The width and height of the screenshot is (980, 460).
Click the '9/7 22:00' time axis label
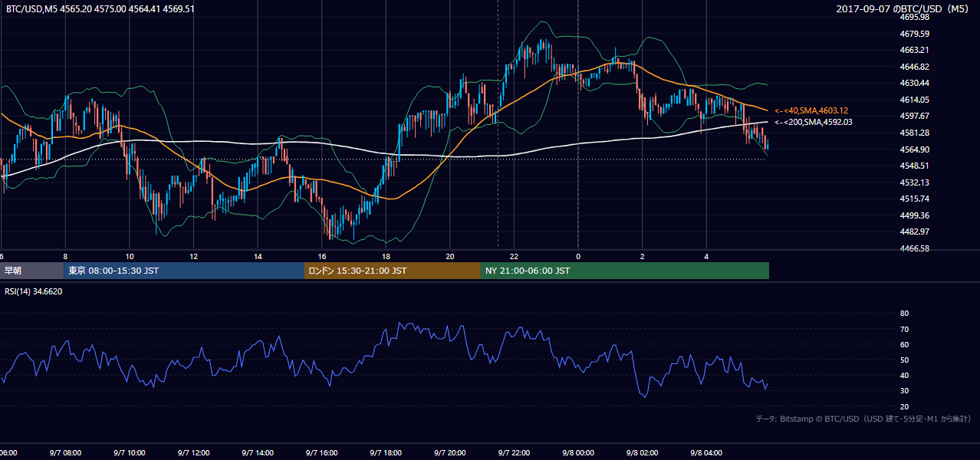click(x=514, y=453)
